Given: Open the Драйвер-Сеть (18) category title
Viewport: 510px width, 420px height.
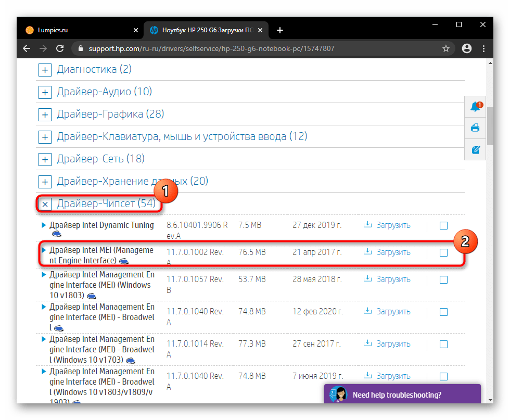Looking at the screenshot, I should coord(101,159).
